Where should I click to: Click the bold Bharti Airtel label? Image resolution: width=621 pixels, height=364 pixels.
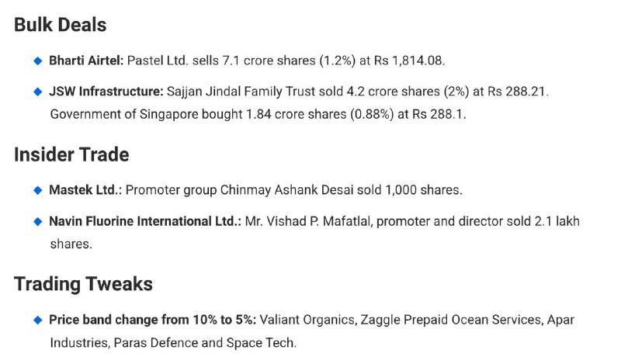86,61
